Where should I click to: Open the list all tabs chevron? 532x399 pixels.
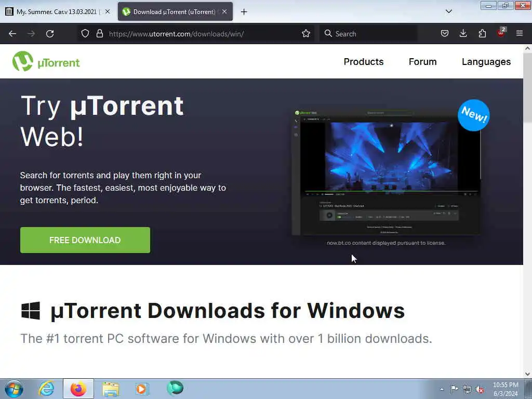[449, 11]
